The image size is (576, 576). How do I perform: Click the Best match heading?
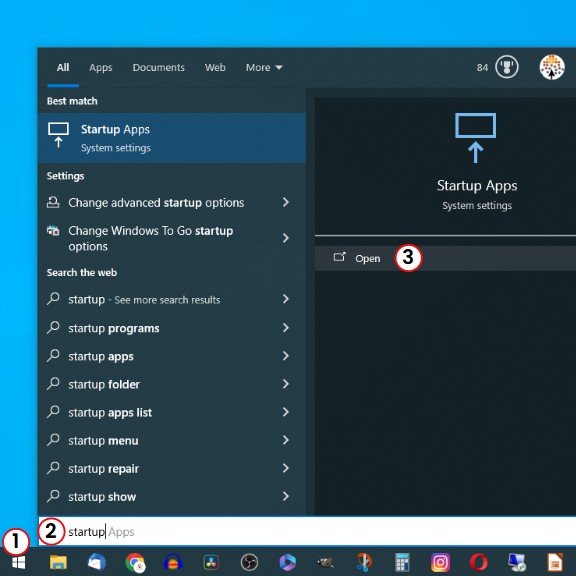pyautogui.click(x=72, y=101)
